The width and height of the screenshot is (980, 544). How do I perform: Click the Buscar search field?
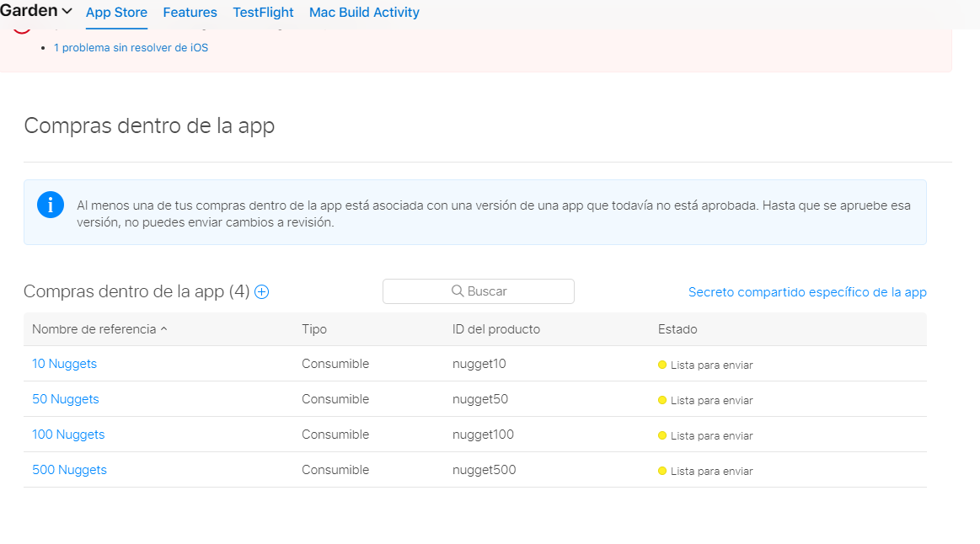tap(479, 291)
